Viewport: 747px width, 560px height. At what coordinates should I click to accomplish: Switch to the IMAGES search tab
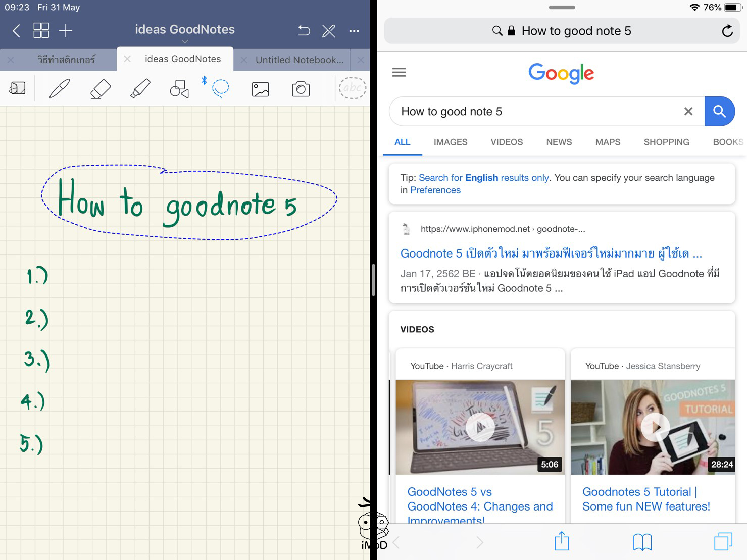tap(450, 142)
